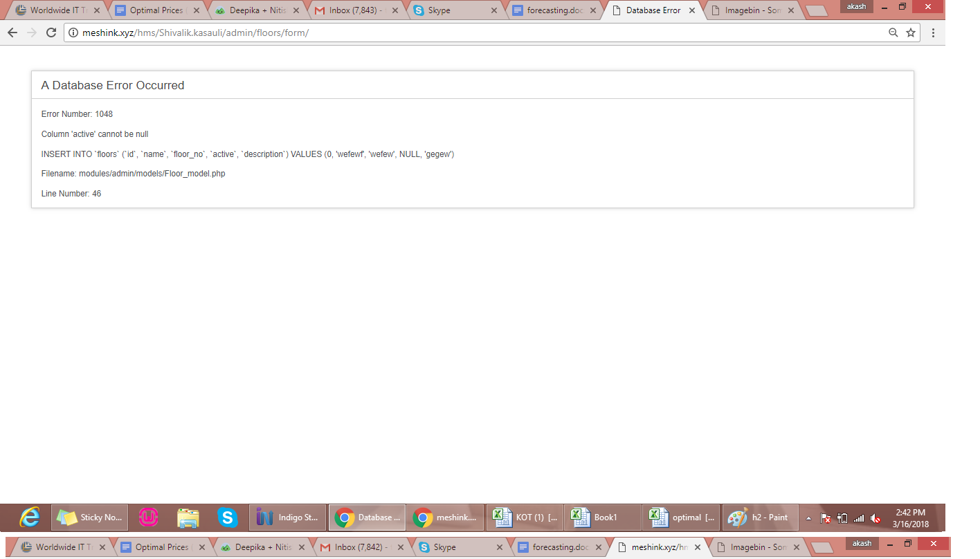The height and width of the screenshot is (559, 980).
Task: Open akash profile button in top Chrome window
Action: [857, 6]
